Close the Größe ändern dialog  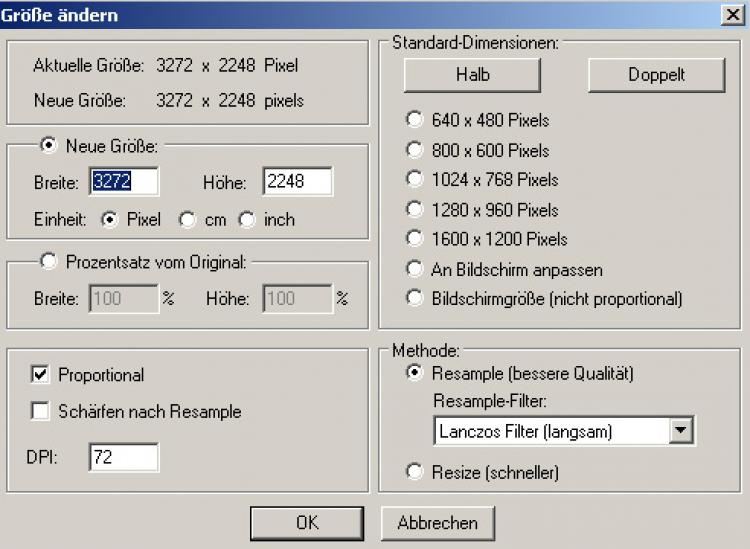tap(733, 15)
